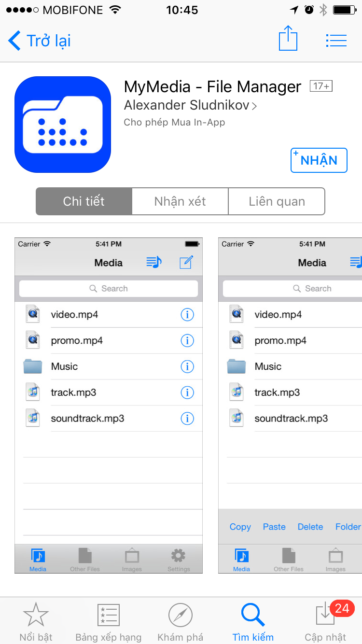Open Khám phá compass tab

(181, 622)
